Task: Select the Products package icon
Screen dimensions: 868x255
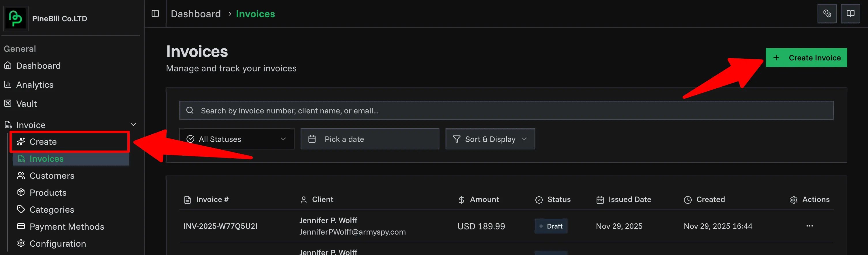Action: pos(20,193)
